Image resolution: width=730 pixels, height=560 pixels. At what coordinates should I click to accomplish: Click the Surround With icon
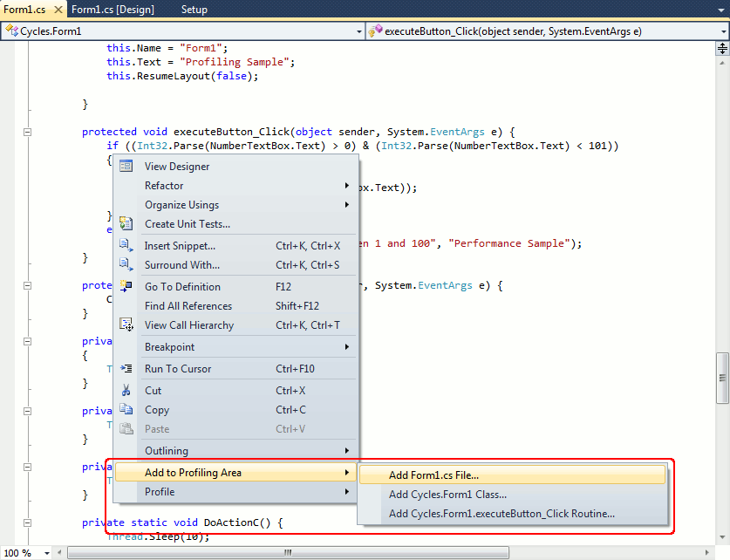click(126, 265)
